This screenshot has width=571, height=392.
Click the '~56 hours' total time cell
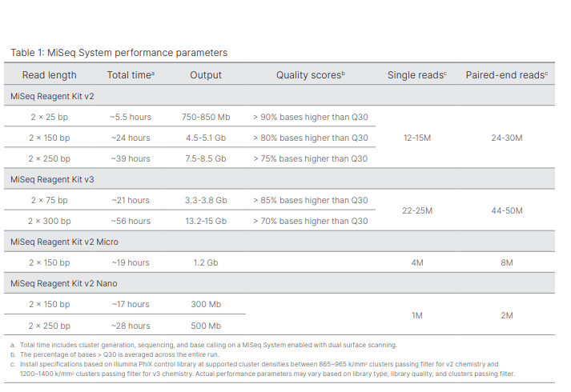click(131, 221)
